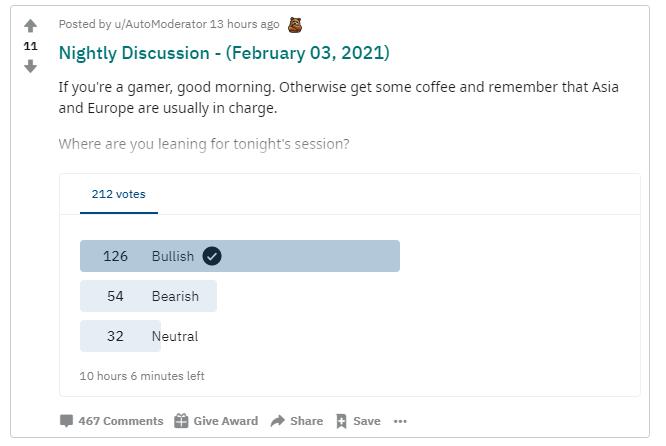
Task: Click the Bullish selected checkmark
Action: [x=212, y=256]
